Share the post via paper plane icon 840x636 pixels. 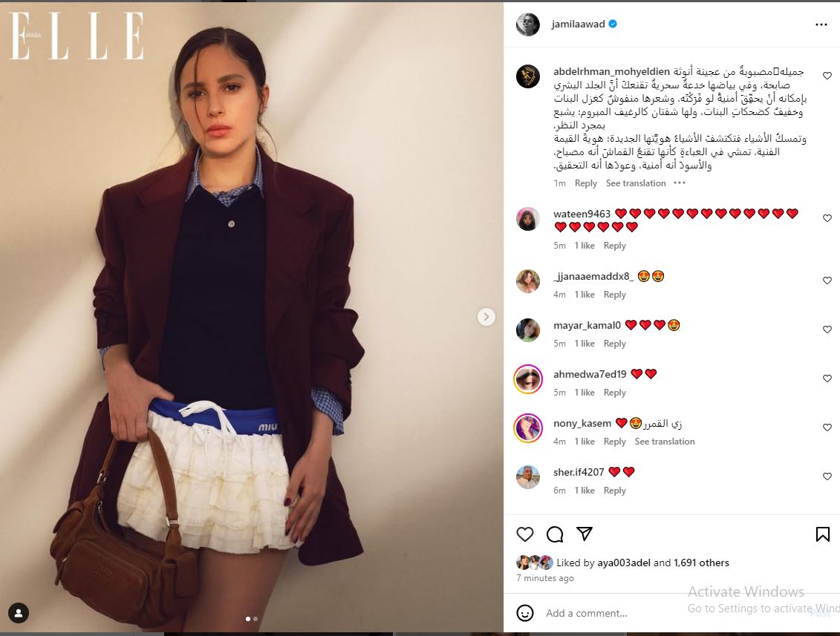pyautogui.click(x=585, y=533)
